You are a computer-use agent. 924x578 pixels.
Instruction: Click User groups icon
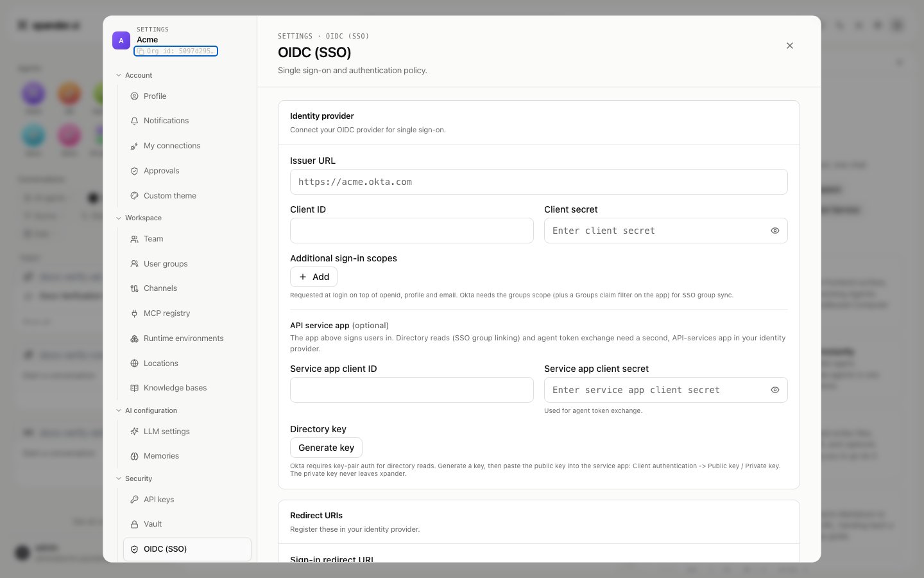(x=134, y=264)
